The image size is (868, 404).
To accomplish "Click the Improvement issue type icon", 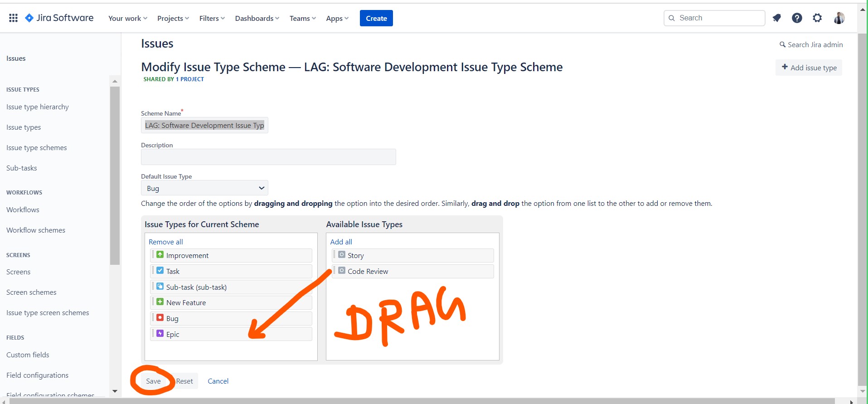I will point(160,255).
